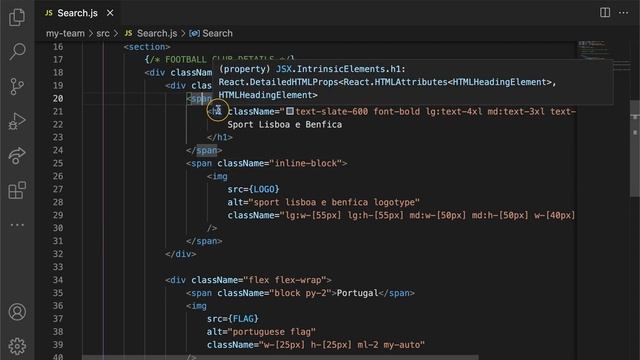Viewport: 640px width, 360px height.
Task: Click the <img tag on line 26
Action: 217,176
